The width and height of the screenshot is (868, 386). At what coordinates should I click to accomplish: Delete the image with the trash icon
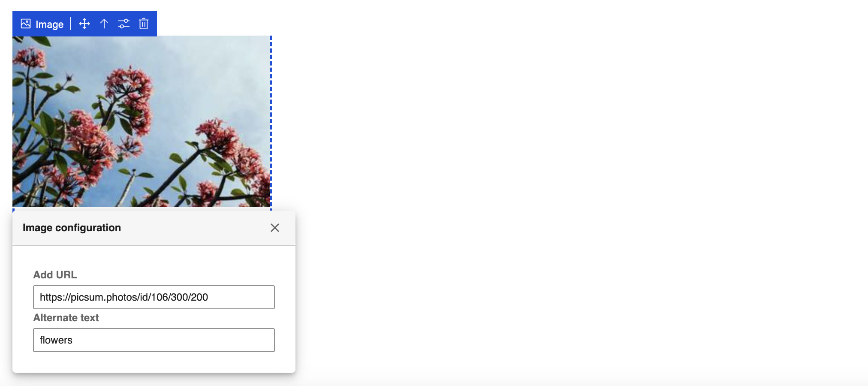coord(144,24)
